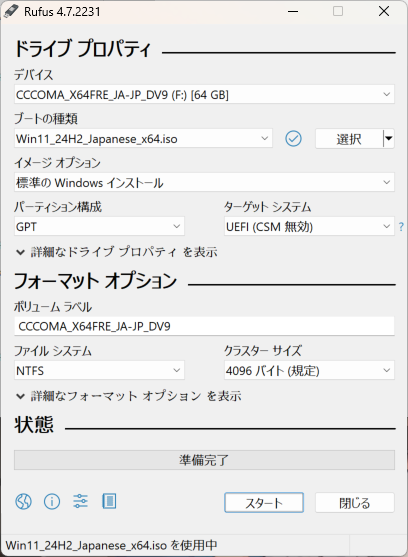Viewport: 408px width, 557px height.
Task: Click the volume label text field
Action: [204, 326]
